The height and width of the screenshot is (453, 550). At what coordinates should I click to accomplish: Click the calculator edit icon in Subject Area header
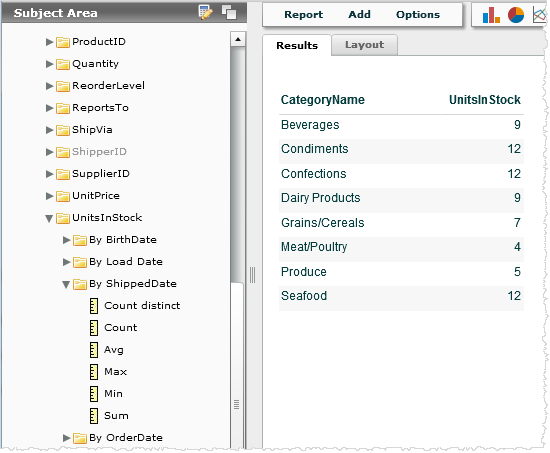pyautogui.click(x=205, y=13)
